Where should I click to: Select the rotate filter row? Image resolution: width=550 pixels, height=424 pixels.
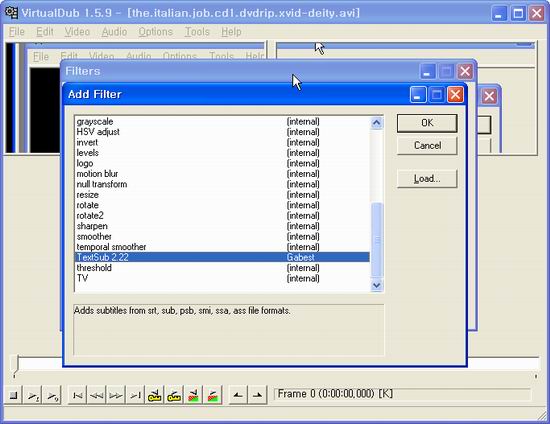(222, 205)
